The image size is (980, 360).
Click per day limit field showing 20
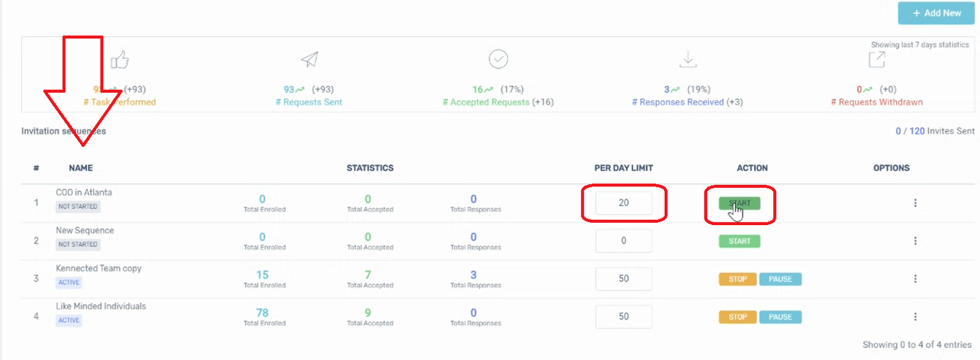pos(624,203)
